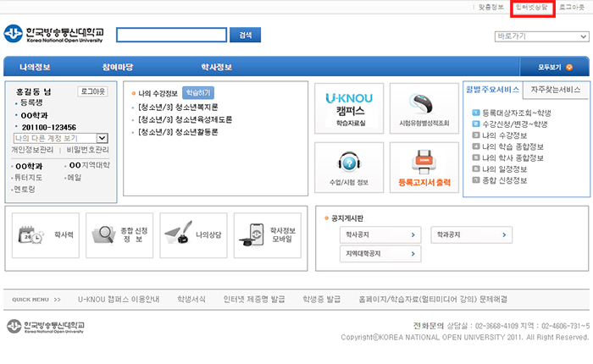Expand the 바로가기 dropdown
This screenshot has height=364, width=593.
click(541, 36)
